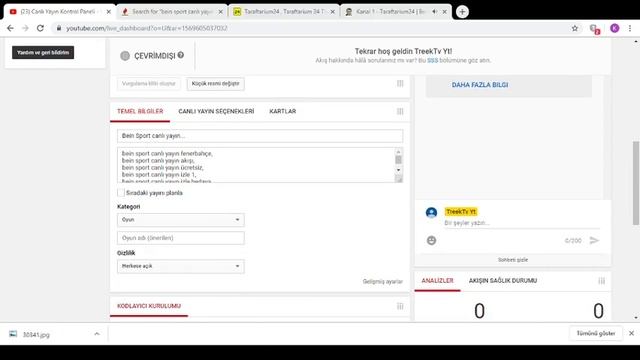The image size is (640, 360).
Task: Open the SSS link in welcome message
Action: [x=432, y=60]
